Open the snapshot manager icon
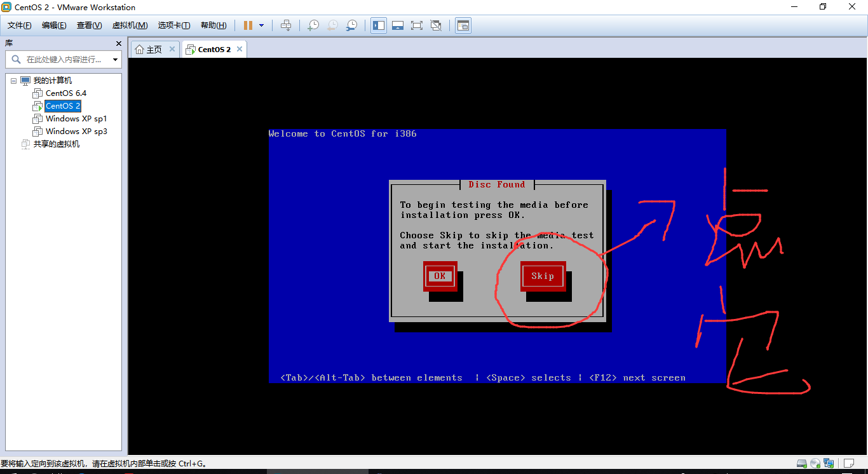The width and height of the screenshot is (868, 474). coord(351,25)
